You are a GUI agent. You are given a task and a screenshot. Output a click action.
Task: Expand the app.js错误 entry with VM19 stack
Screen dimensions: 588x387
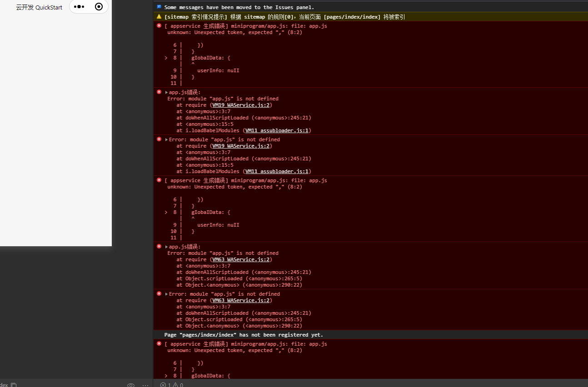point(166,92)
